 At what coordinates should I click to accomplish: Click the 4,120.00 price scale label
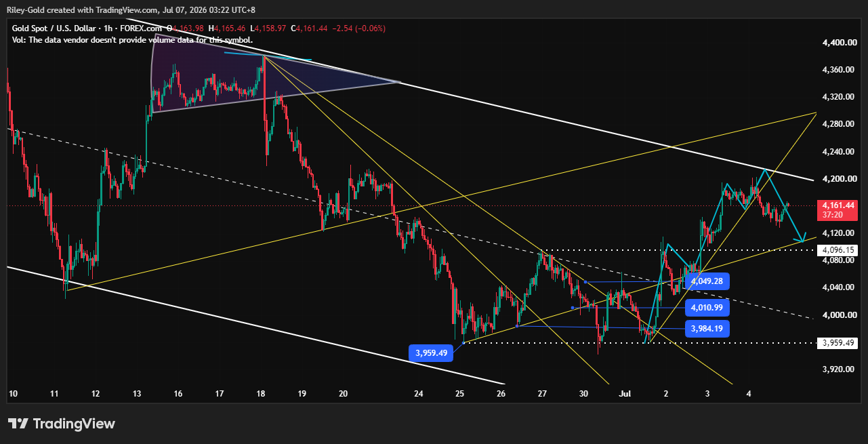coord(839,233)
